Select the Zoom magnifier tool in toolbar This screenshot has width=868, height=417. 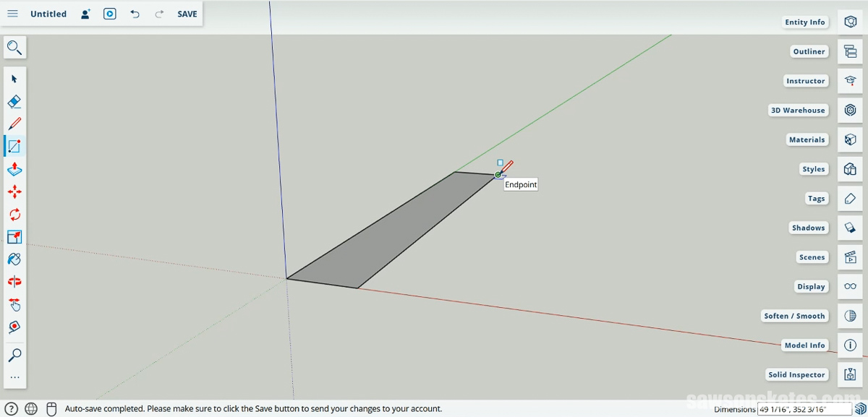click(14, 355)
